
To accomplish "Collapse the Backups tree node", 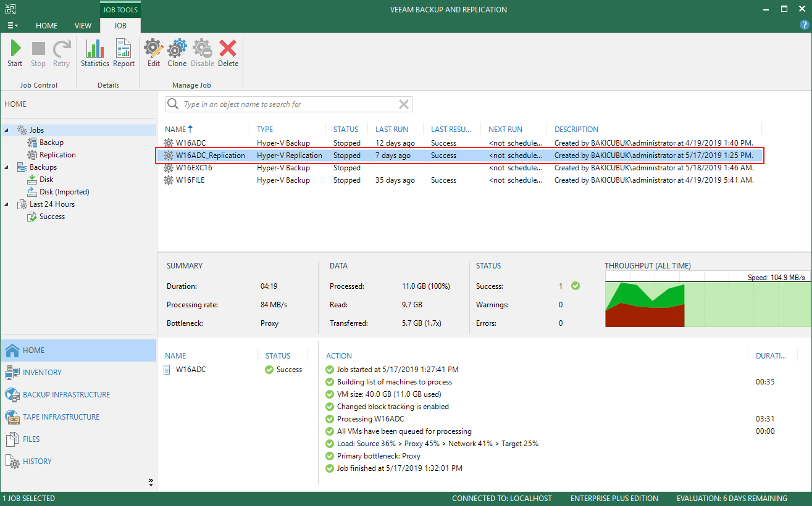I will (7, 167).
